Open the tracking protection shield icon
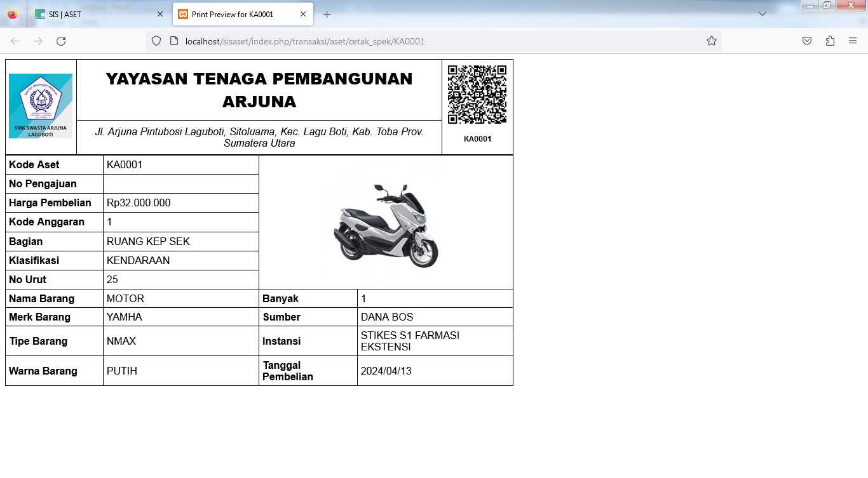The image size is (868, 478). point(156,41)
